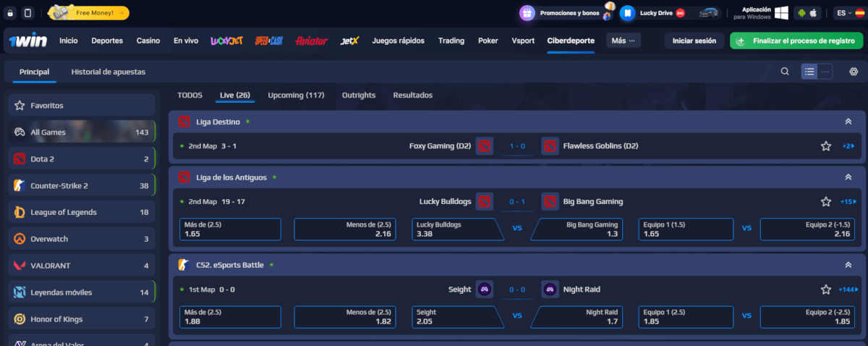Image resolution: width=868 pixels, height=346 pixels.
Task: Click Finalizar el proceso de registro button
Action: (x=796, y=41)
